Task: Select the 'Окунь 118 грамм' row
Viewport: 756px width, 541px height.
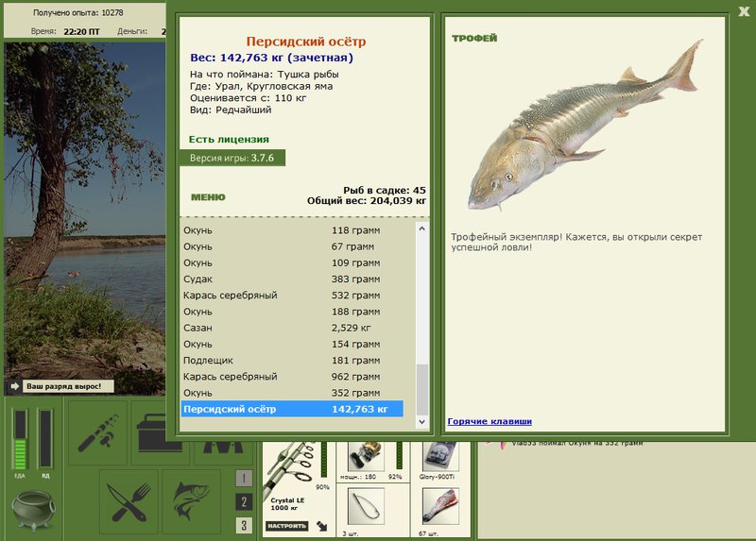Action: 292,229
